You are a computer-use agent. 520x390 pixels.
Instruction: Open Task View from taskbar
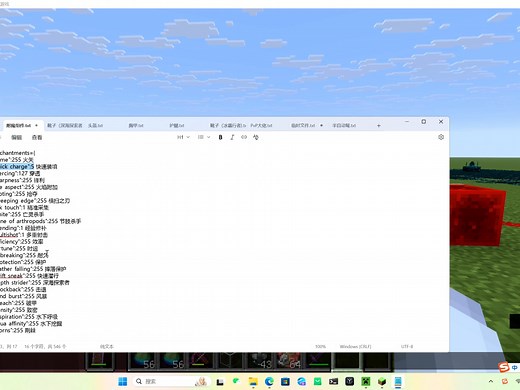tap(220, 382)
